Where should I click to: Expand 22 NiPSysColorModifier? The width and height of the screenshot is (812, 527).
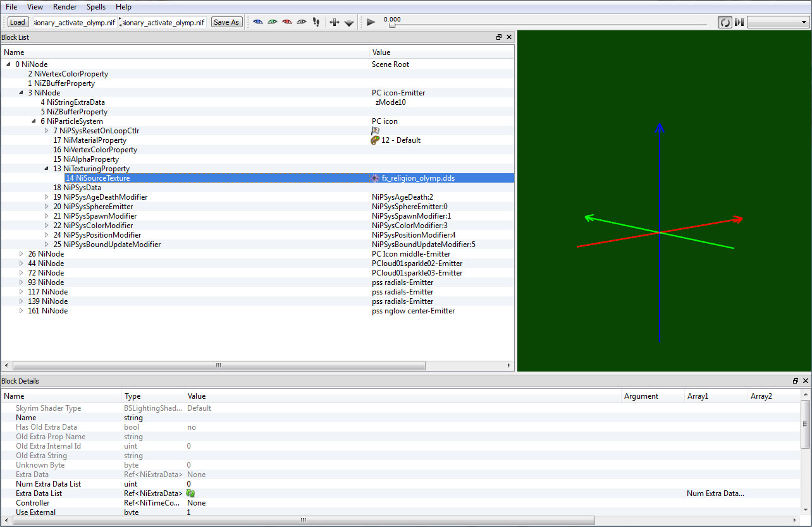click(x=46, y=226)
